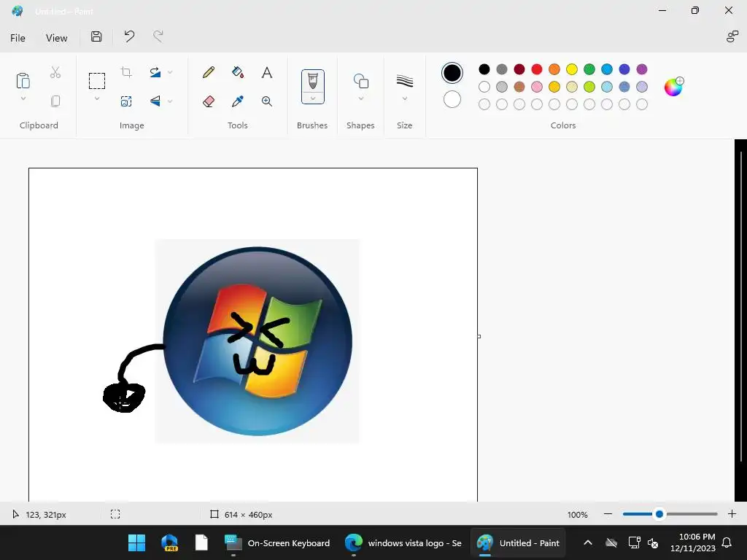
Task: Expand the Shapes dropdown chevron
Action: (360, 98)
